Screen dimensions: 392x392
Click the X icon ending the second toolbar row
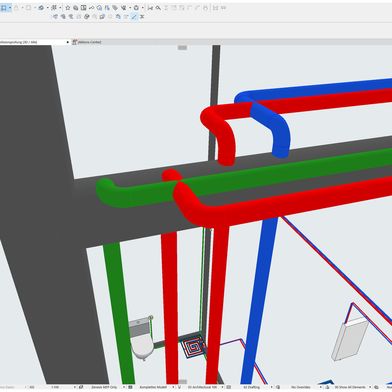(x=142, y=16)
